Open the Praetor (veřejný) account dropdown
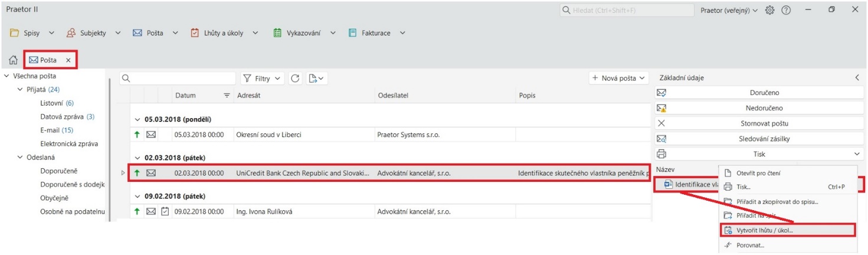 [729, 11]
